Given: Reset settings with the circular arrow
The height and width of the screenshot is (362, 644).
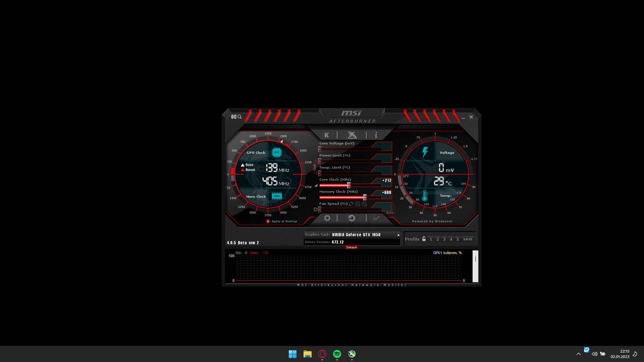Looking at the screenshot, I should pos(352,218).
